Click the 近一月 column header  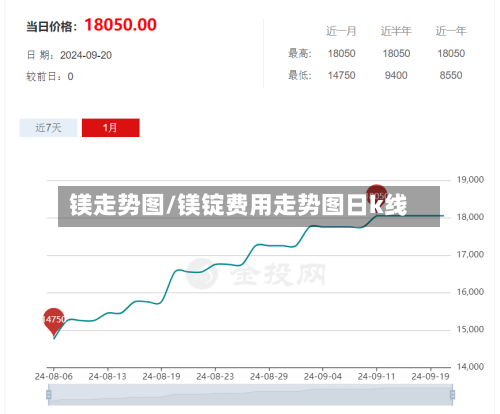pyautogui.click(x=341, y=31)
